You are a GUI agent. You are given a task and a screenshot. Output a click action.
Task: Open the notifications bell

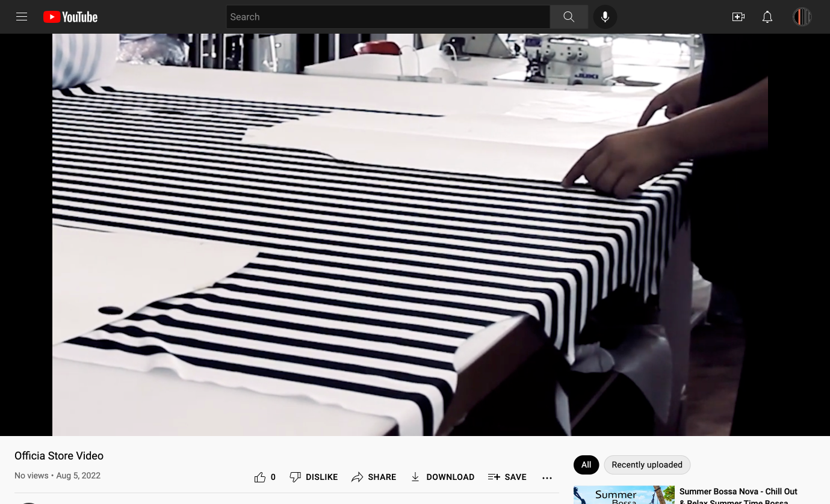767,17
